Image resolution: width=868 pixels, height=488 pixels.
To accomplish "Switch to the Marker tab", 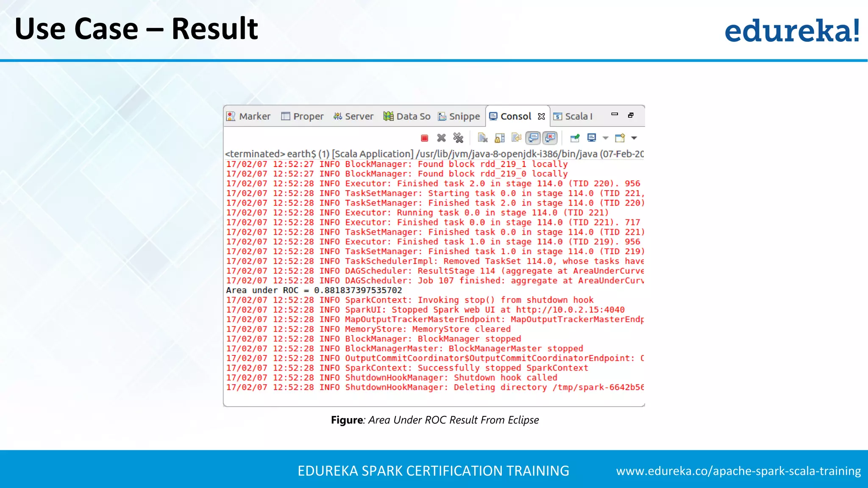I will click(248, 116).
